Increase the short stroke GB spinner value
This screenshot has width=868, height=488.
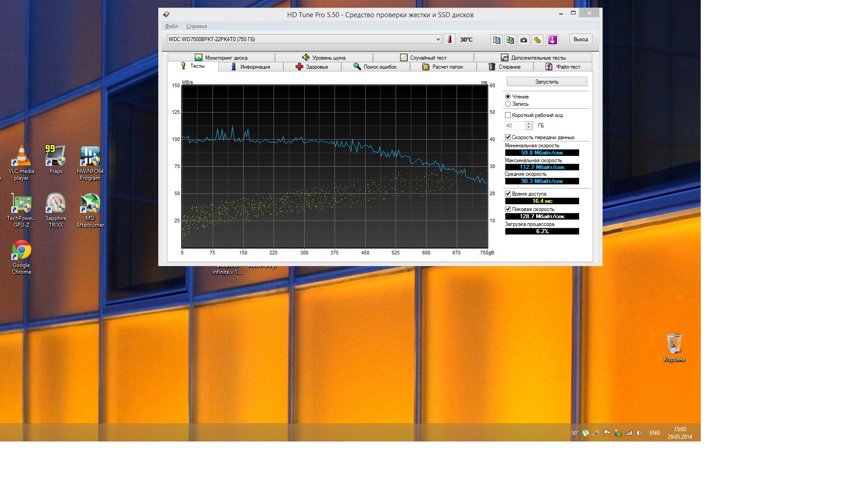pos(529,123)
